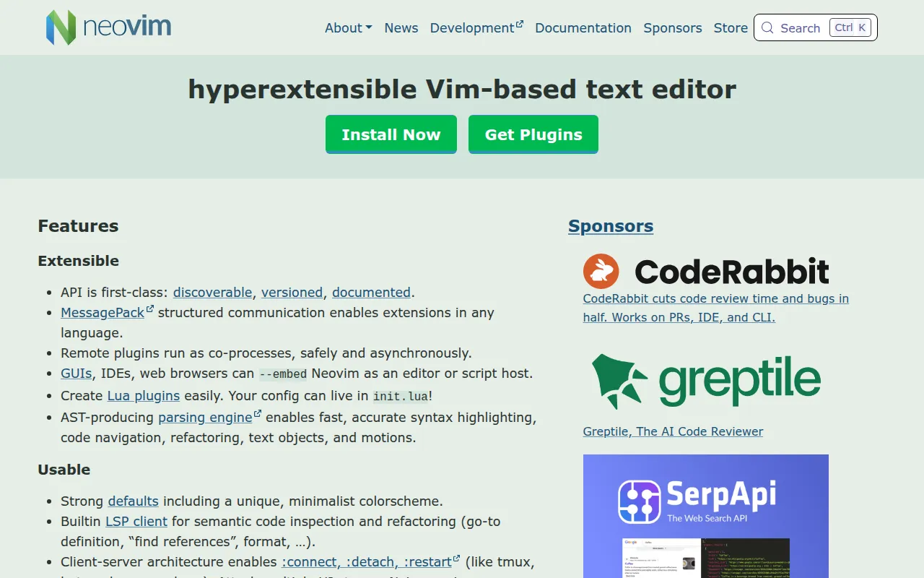The height and width of the screenshot is (578, 924).
Task: Follow the 'versioned' API link
Action: coord(292,293)
